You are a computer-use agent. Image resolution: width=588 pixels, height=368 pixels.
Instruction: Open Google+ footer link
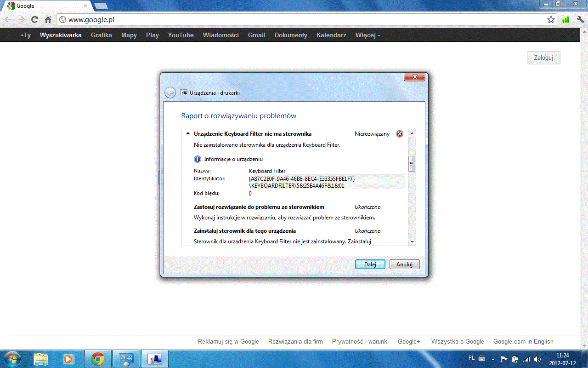click(409, 342)
